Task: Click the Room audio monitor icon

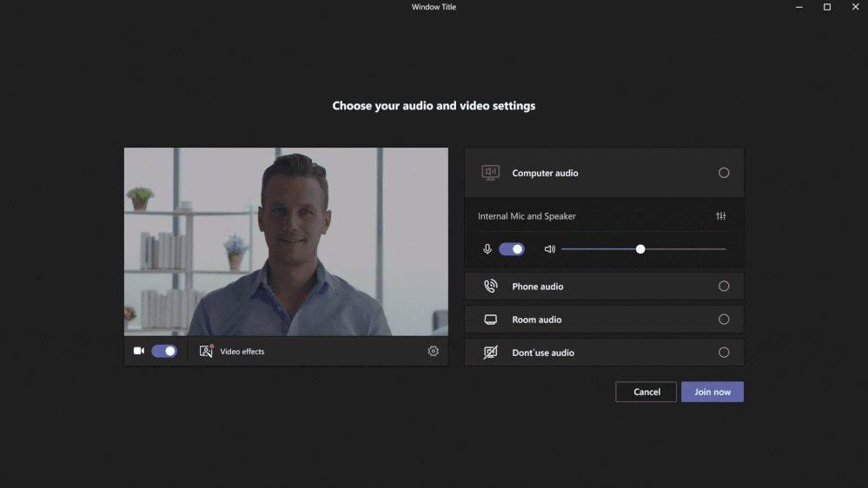Action: [x=491, y=320]
